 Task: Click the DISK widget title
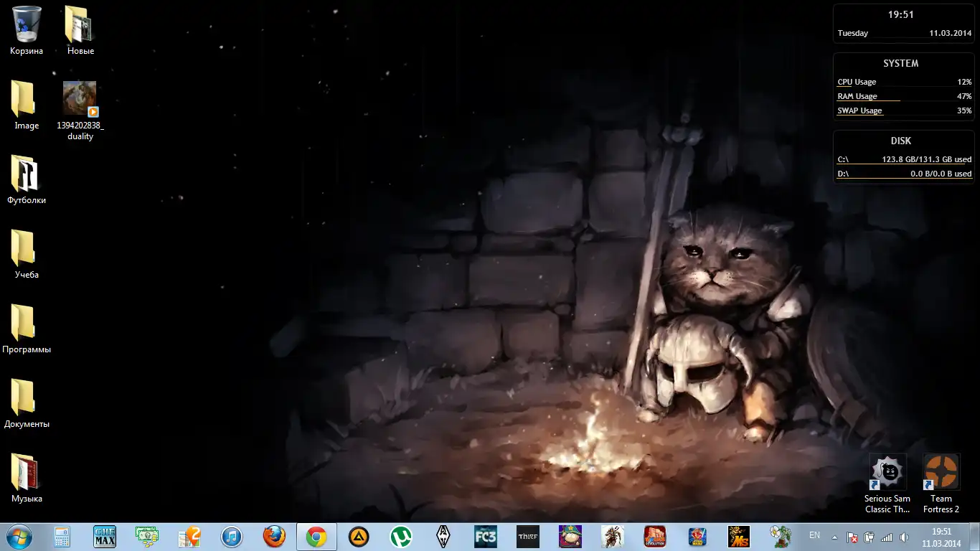[x=901, y=141]
